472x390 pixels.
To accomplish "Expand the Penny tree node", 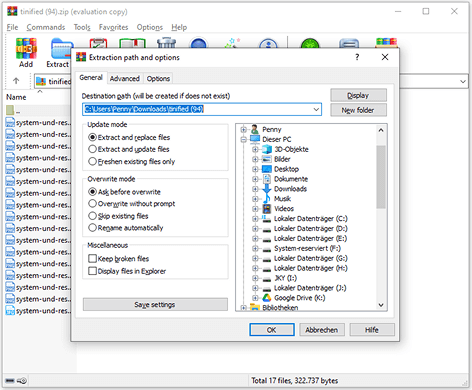I will [244, 129].
